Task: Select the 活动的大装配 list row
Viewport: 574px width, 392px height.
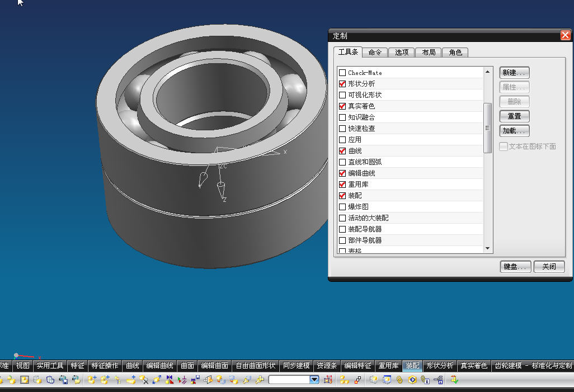Action: [x=411, y=218]
